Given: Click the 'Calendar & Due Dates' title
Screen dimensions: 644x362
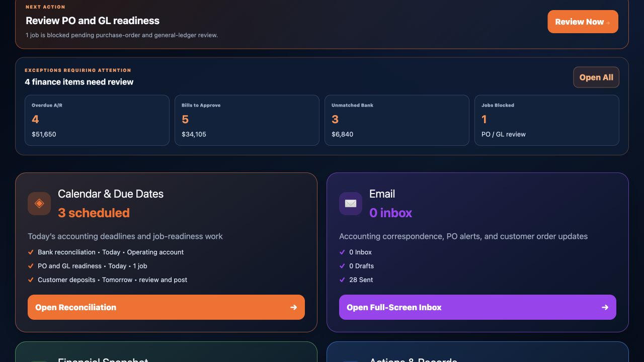Looking at the screenshot, I should click(x=111, y=194).
